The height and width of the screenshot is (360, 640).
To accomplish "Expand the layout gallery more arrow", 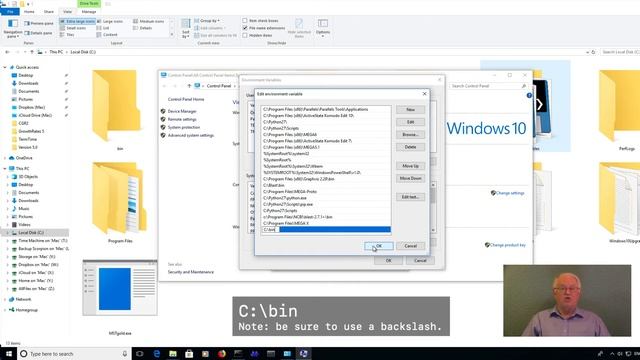I will point(172,35).
